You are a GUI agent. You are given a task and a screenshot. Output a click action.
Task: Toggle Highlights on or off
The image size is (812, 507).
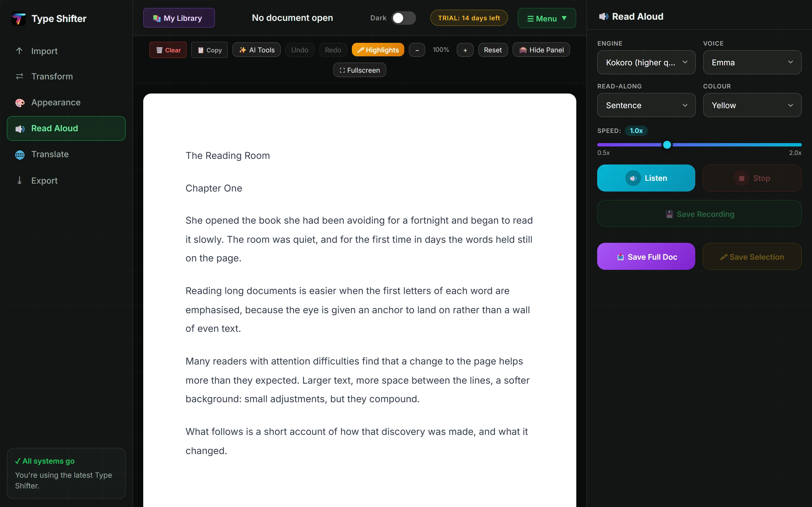(x=378, y=50)
